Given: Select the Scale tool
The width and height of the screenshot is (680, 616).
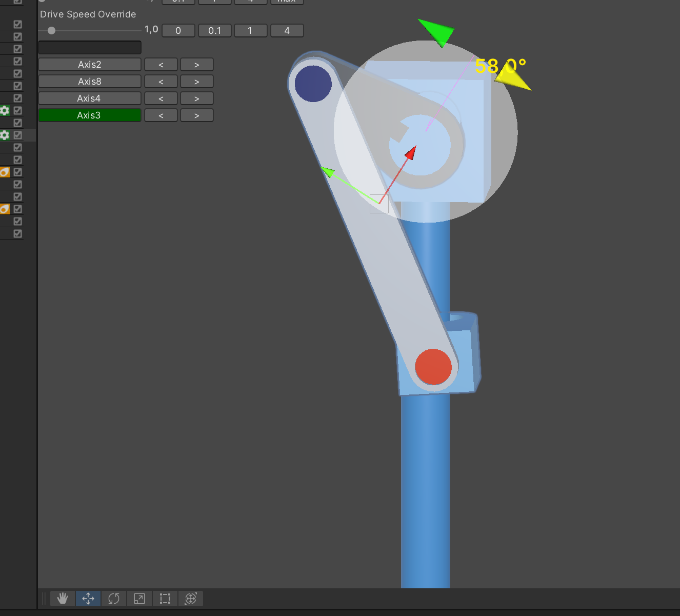Looking at the screenshot, I should (x=139, y=599).
